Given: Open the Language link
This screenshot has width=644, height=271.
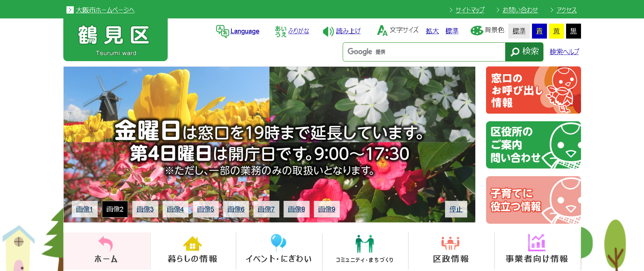Looking at the screenshot, I should coord(245,31).
